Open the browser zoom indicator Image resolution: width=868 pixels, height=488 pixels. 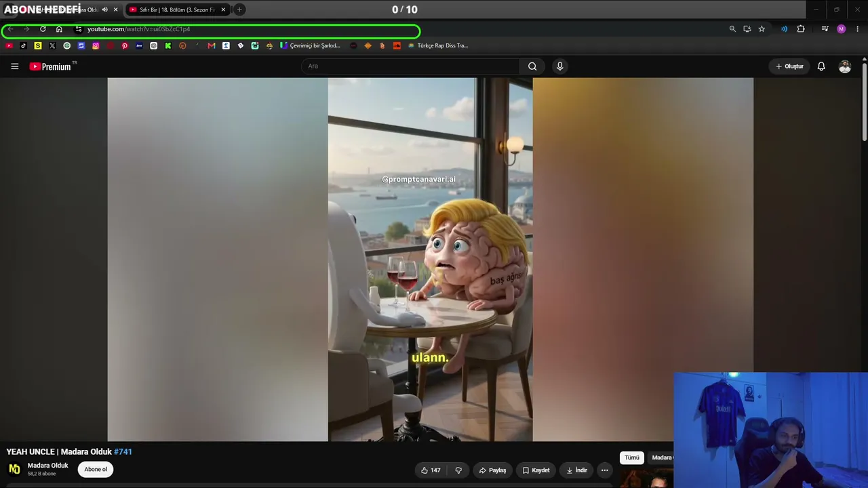tap(732, 29)
